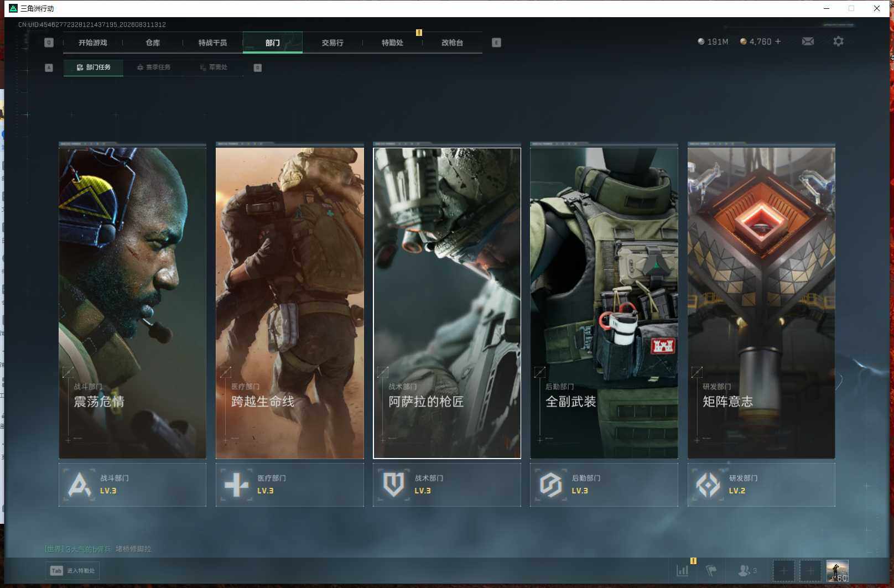Click the logistics department hexagon emblem
This screenshot has width=894, height=588.
pyautogui.click(x=551, y=485)
